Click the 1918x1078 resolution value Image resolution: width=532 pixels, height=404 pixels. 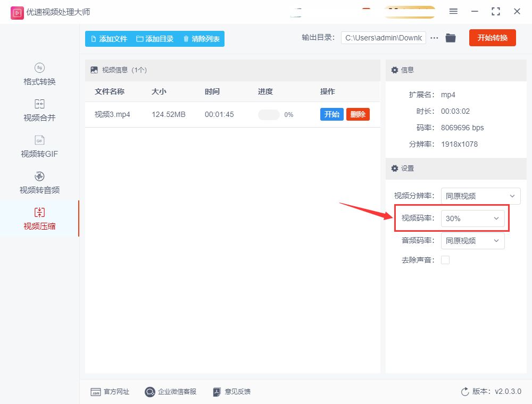click(x=460, y=145)
